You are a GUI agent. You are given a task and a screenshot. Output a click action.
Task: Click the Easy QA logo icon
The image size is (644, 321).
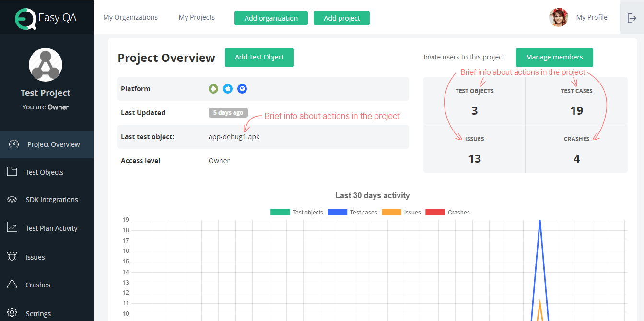(26, 18)
